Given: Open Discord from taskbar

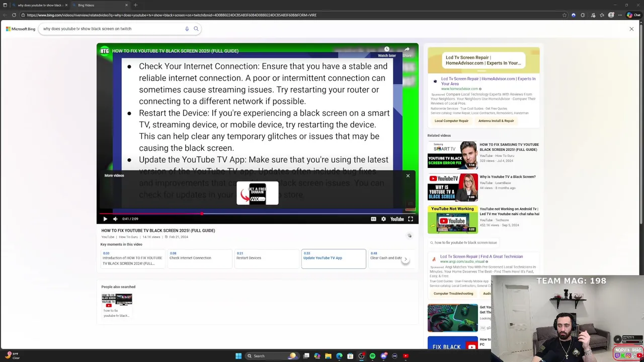Looking at the screenshot, I should click(383, 356).
